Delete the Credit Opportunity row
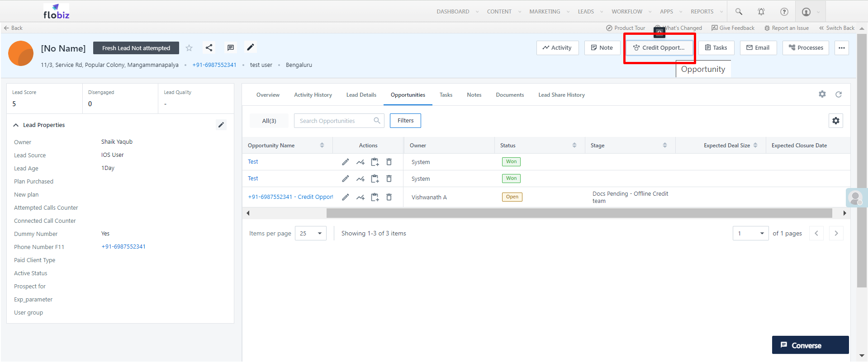The height and width of the screenshot is (362, 868). (x=389, y=197)
